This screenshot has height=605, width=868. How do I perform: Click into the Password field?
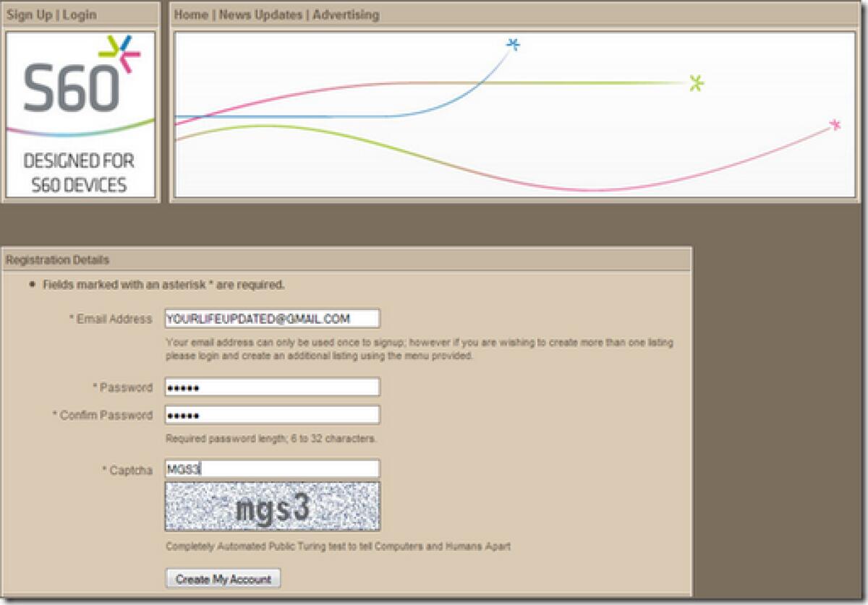point(272,387)
